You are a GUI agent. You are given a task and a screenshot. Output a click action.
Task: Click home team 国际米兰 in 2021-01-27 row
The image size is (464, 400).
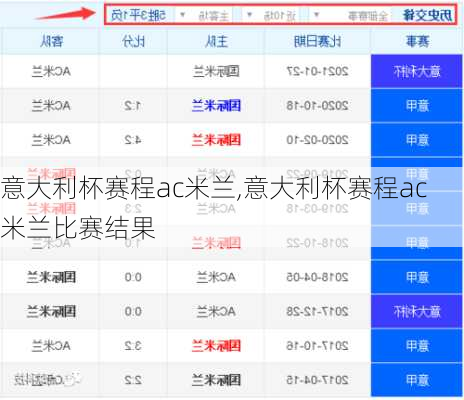click(216, 71)
